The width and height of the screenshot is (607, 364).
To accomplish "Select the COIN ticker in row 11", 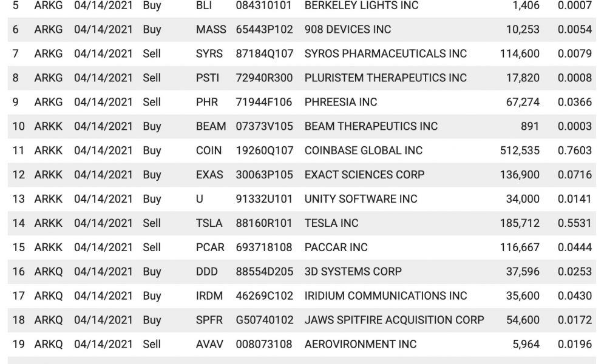I will pos(209,150).
